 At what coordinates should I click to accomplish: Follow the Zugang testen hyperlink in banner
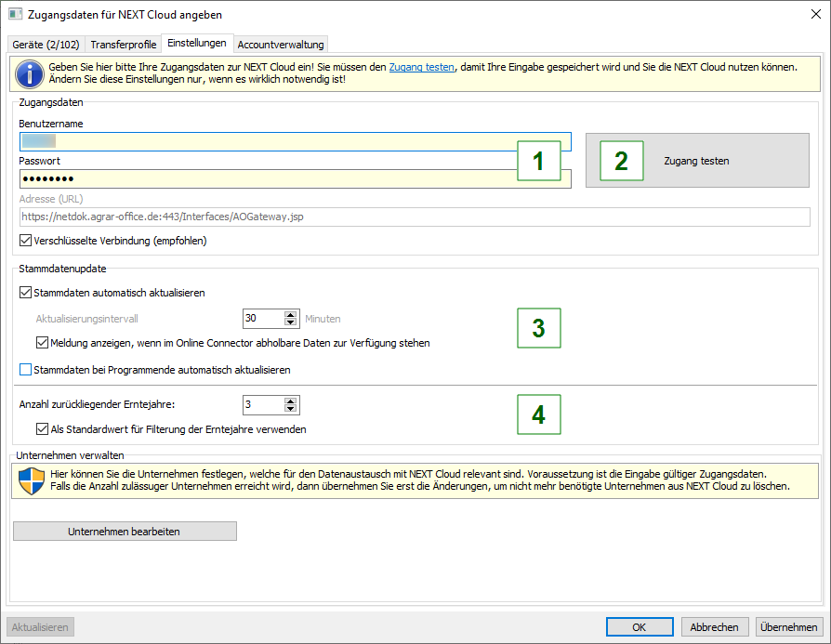(421, 68)
